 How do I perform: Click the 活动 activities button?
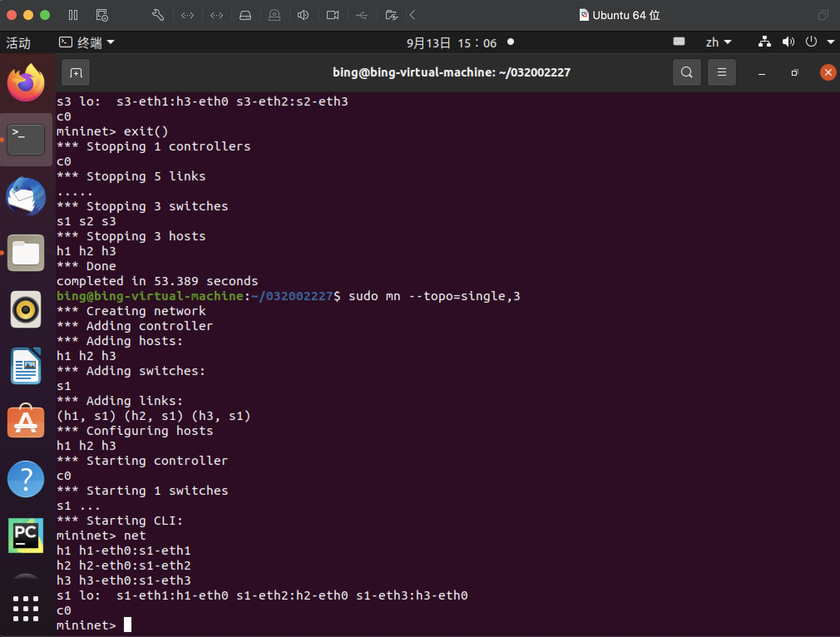18,43
